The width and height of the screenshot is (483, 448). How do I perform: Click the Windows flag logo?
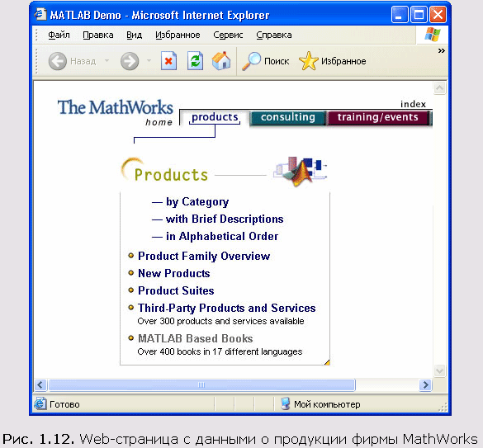pos(433,35)
